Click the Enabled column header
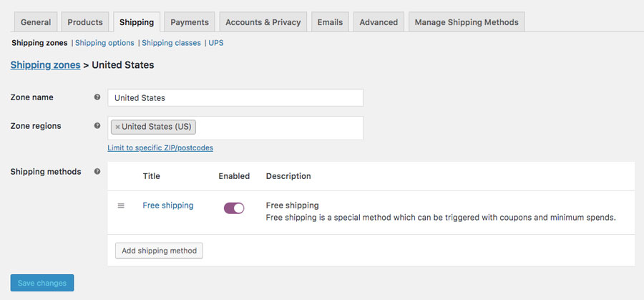 (234, 176)
